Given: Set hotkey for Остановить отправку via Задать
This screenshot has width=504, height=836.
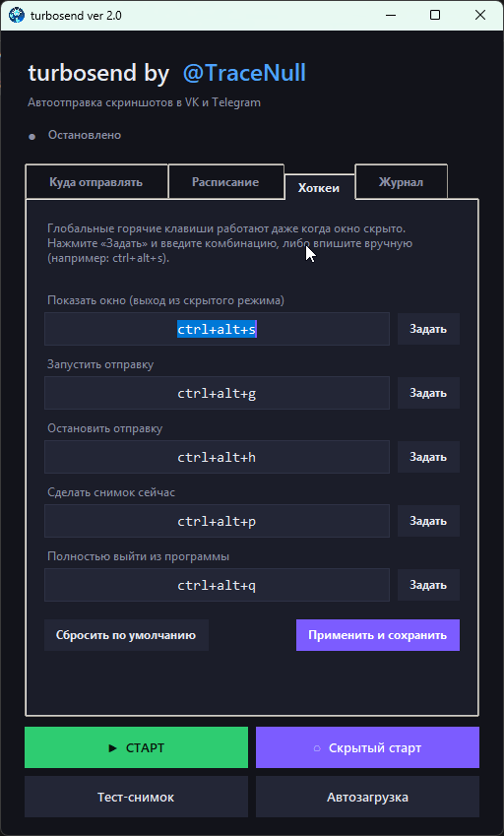Looking at the screenshot, I should (x=428, y=457).
